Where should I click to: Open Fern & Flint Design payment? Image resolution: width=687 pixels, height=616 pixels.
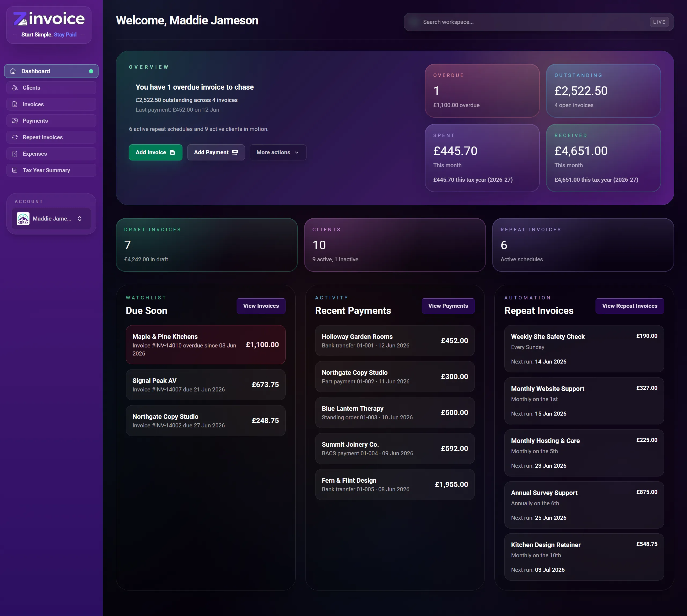(395, 484)
